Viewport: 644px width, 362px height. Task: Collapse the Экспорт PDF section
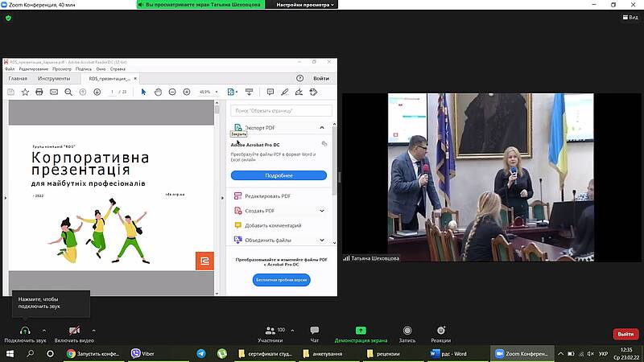coord(322,128)
